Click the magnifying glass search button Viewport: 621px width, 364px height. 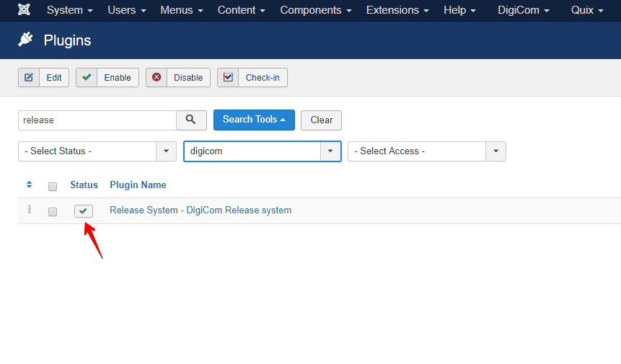pyautogui.click(x=191, y=120)
